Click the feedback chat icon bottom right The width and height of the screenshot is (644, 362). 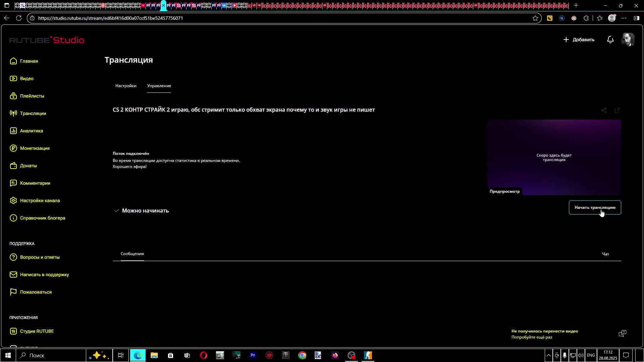point(622,333)
